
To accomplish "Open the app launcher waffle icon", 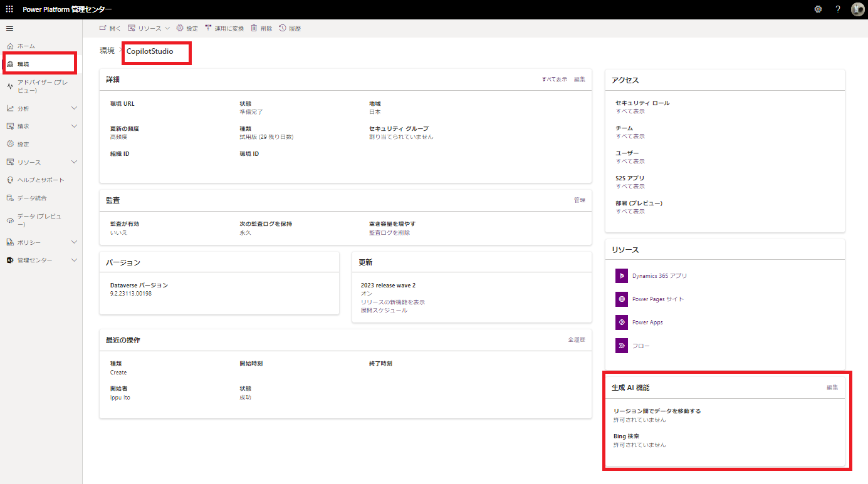I will [x=9, y=9].
